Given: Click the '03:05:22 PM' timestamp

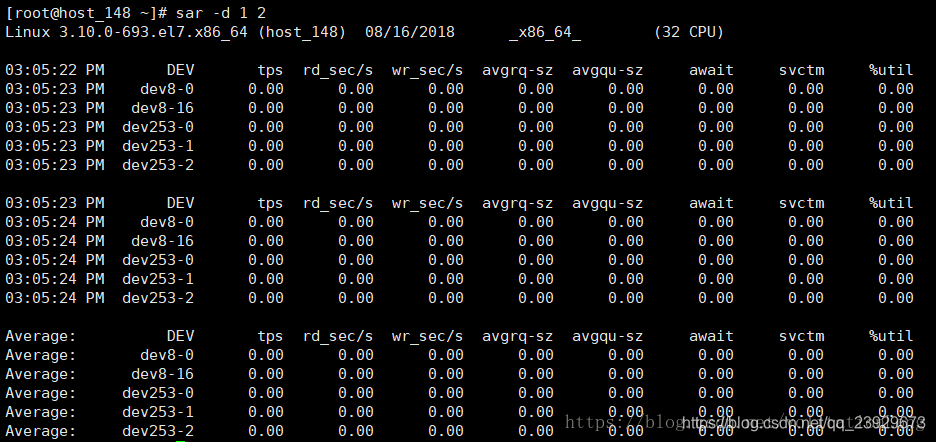Looking at the screenshot, I should [x=55, y=70].
